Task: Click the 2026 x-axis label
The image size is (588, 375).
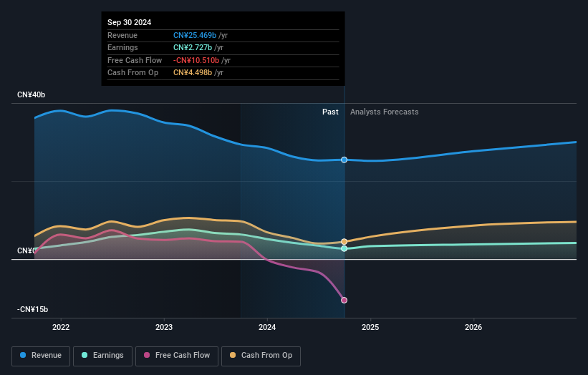Action: (x=473, y=327)
